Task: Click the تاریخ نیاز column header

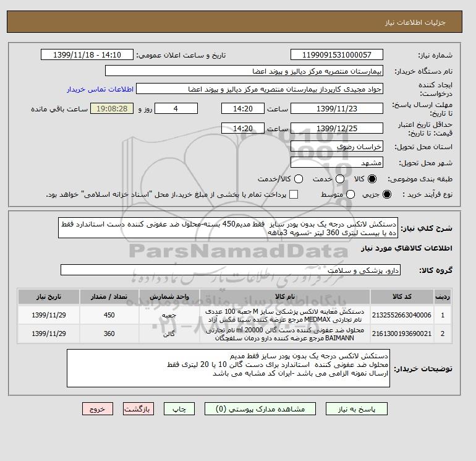Action: click(49, 297)
